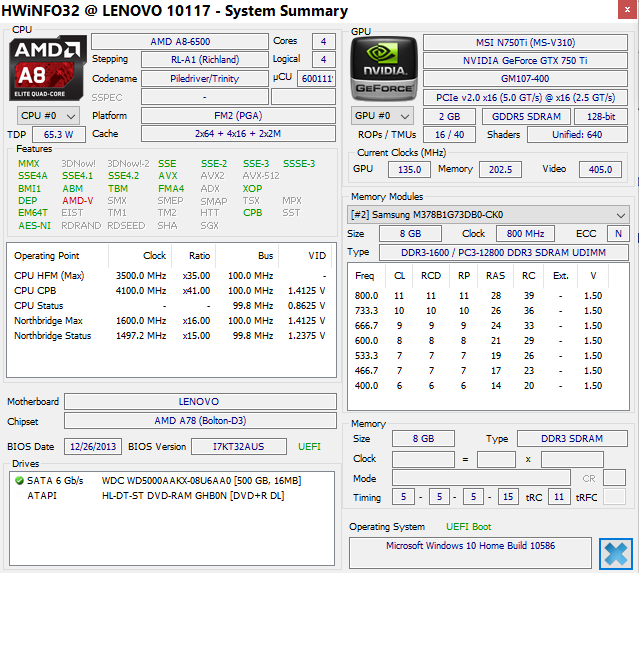
Task: Click the RAS column header in timings
Action: (496, 276)
